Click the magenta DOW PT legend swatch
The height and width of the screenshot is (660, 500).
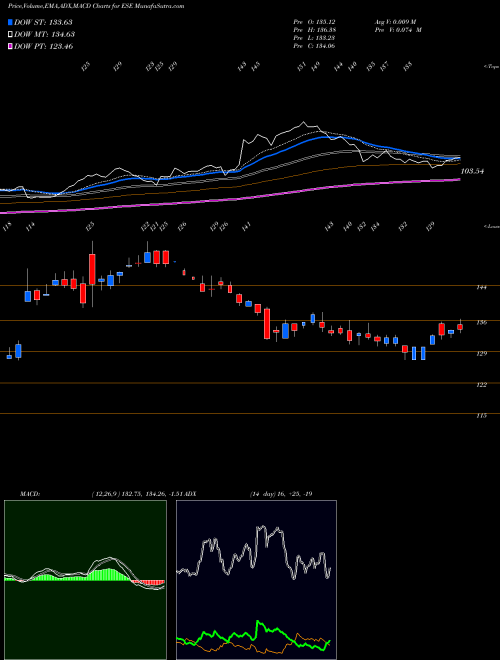[10, 46]
